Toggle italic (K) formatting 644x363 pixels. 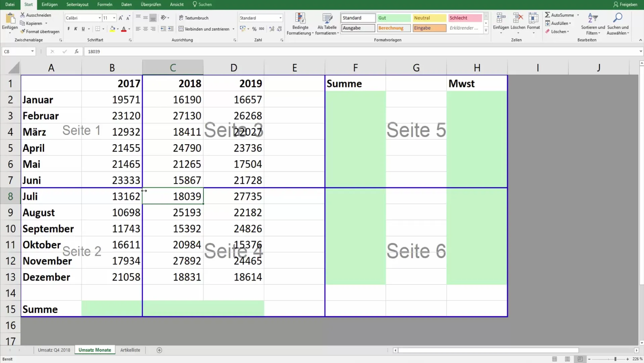point(76,29)
